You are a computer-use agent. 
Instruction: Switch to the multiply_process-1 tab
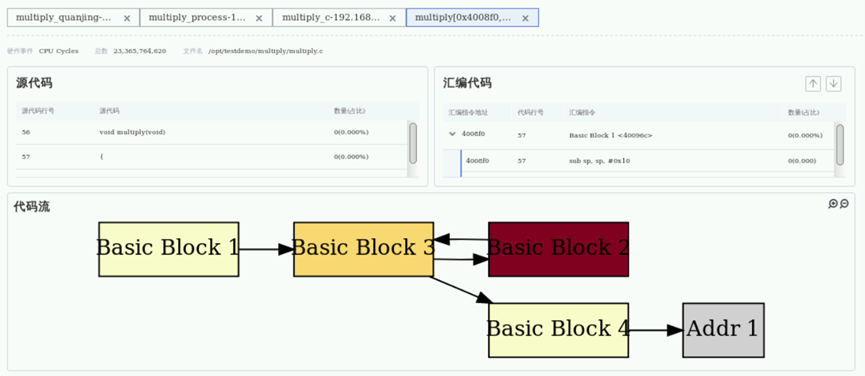(206, 18)
